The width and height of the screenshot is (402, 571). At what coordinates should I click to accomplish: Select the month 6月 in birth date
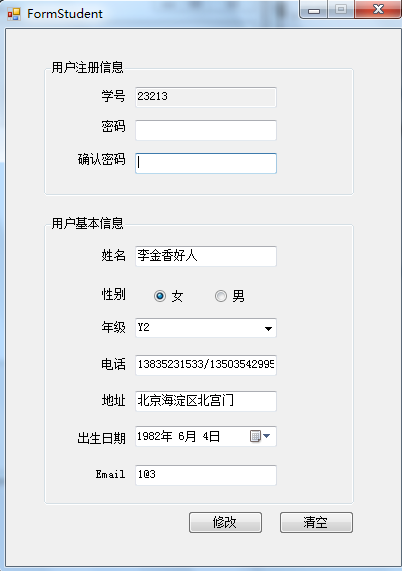click(187, 436)
